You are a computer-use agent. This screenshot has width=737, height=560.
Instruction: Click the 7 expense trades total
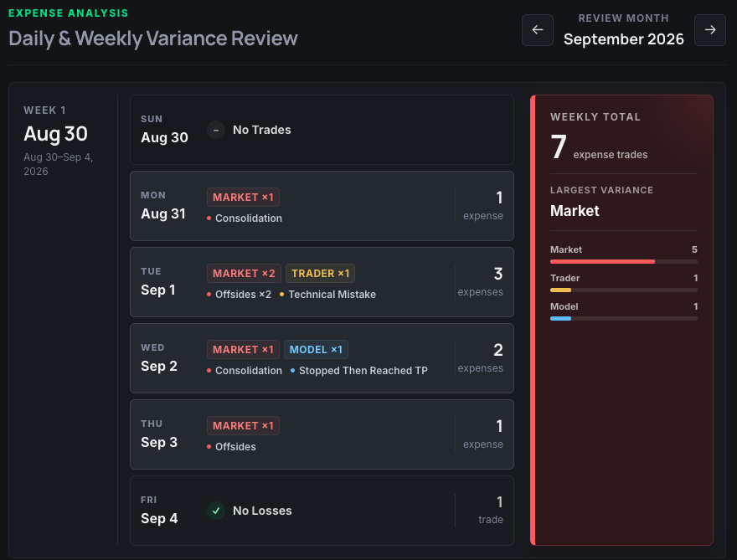pos(599,147)
